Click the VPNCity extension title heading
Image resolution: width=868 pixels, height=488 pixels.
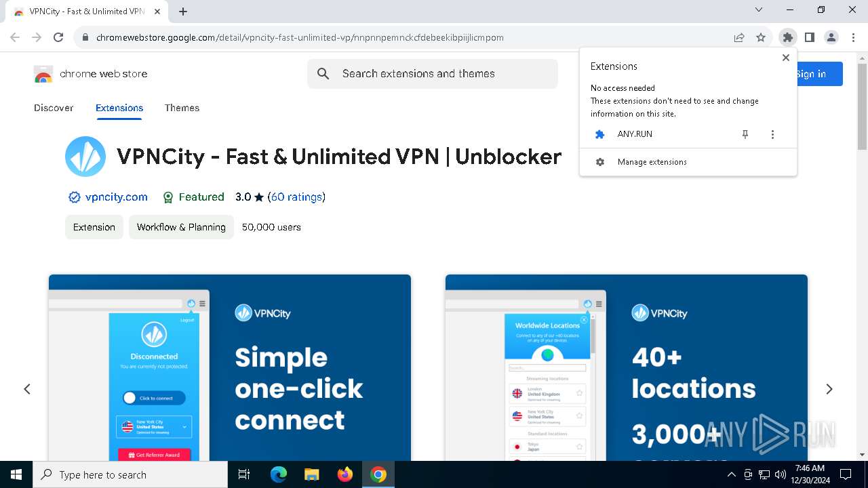click(339, 157)
